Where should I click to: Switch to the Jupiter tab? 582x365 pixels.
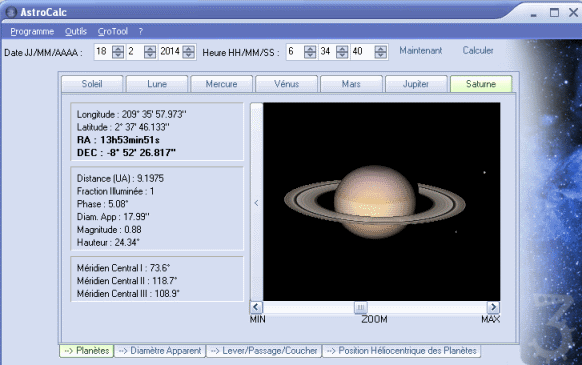click(416, 84)
